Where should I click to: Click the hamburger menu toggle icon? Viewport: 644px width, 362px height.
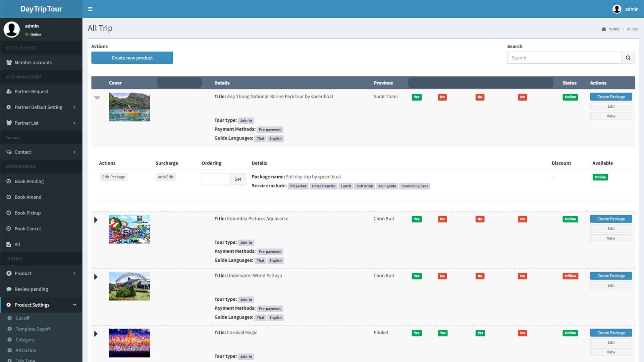pyautogui.click(x=90, y=9)
